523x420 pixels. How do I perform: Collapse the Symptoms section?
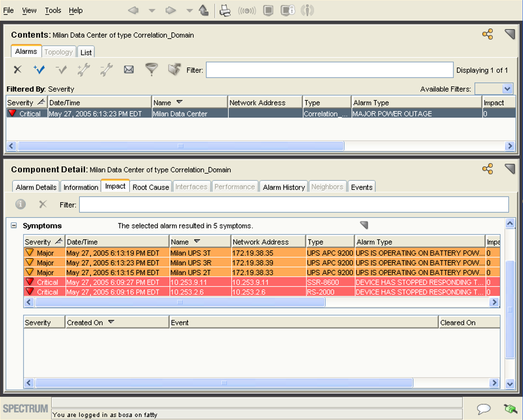click(13, 225)
